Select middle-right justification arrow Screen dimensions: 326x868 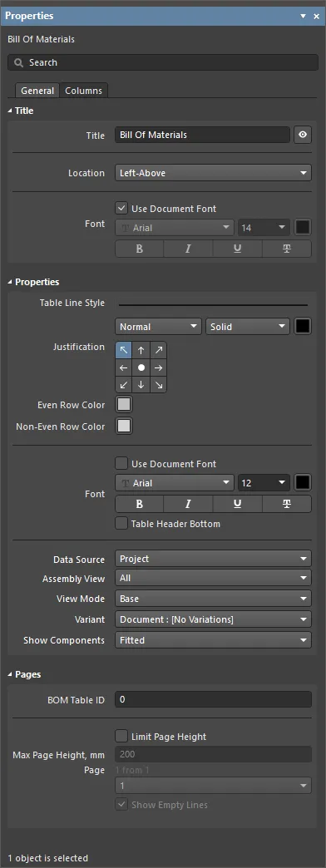[158, 367]
